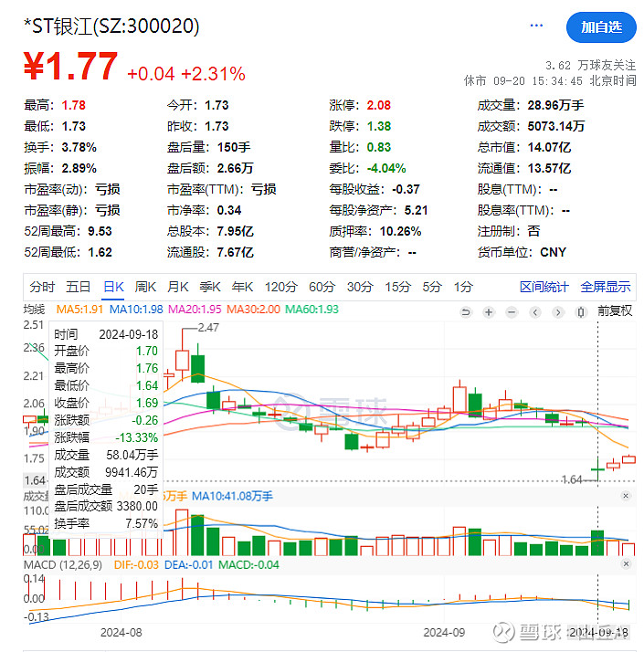
Task: Click the ¥1.77 current price
Action: coord(70,66)
